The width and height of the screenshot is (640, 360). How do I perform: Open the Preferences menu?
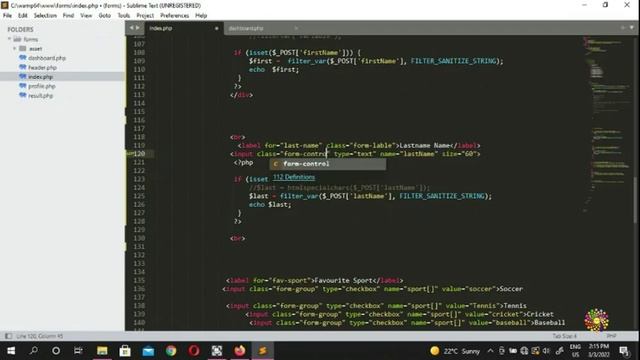[174, 16]
